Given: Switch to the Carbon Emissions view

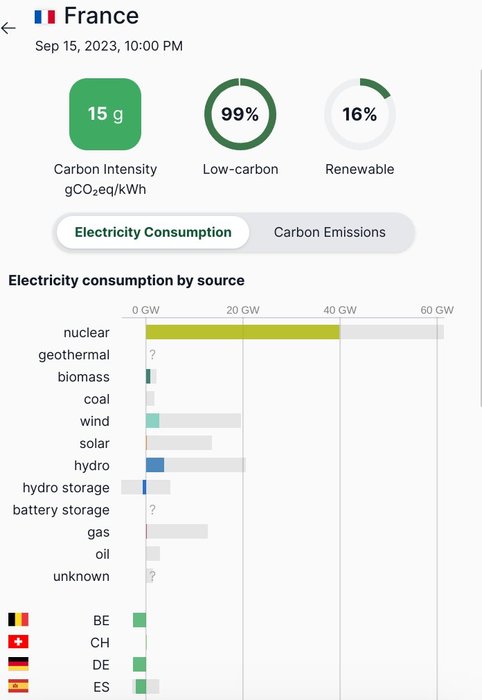Looking at the screenshot, I should (329, 232).
